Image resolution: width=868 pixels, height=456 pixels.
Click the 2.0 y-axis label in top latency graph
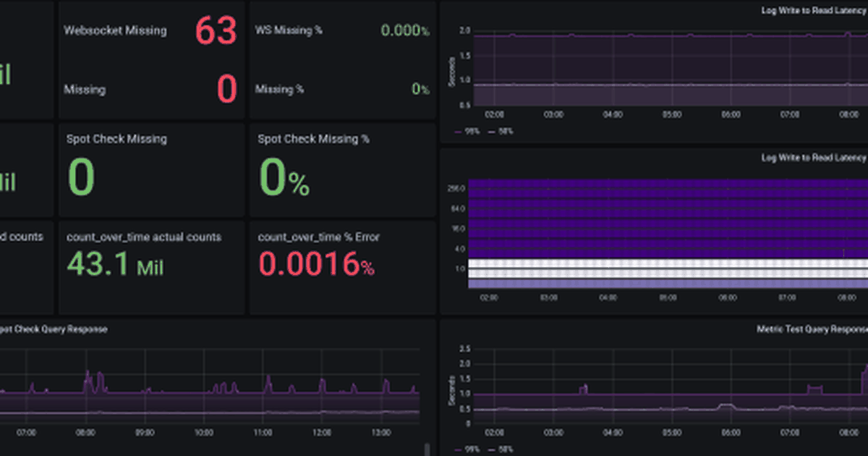point(465,31)
